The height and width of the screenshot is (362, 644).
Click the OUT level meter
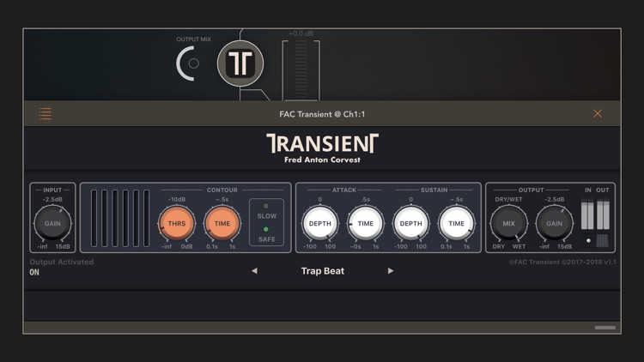603,214
